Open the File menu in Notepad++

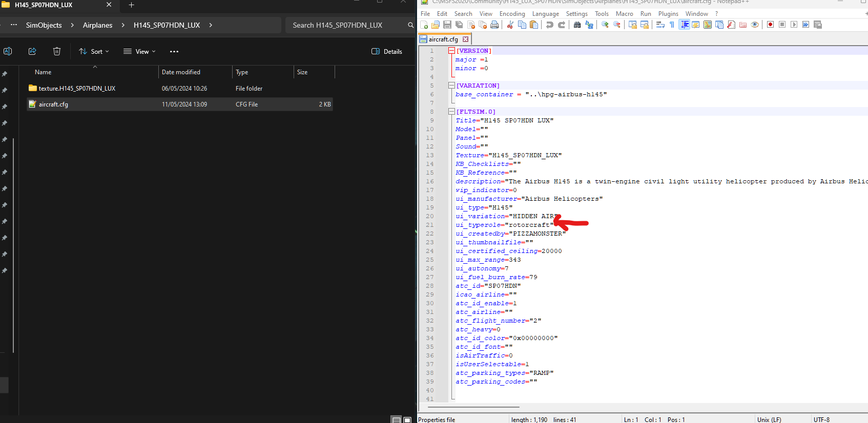[x=425, y=14]
